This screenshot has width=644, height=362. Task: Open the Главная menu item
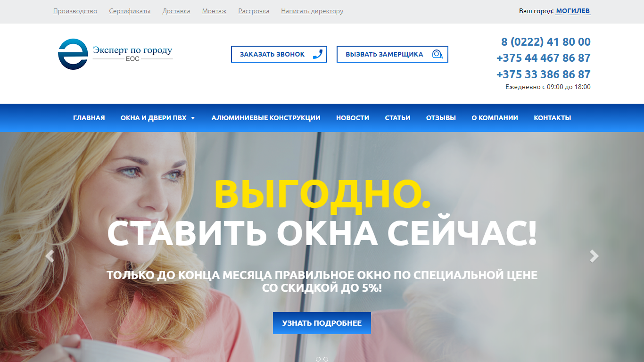(x=89, y=118)
